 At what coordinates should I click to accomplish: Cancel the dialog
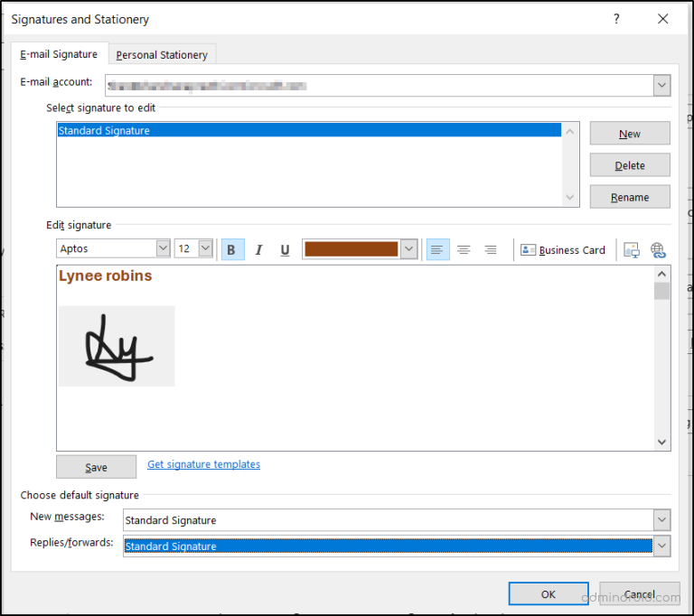[x=640, y=594]
